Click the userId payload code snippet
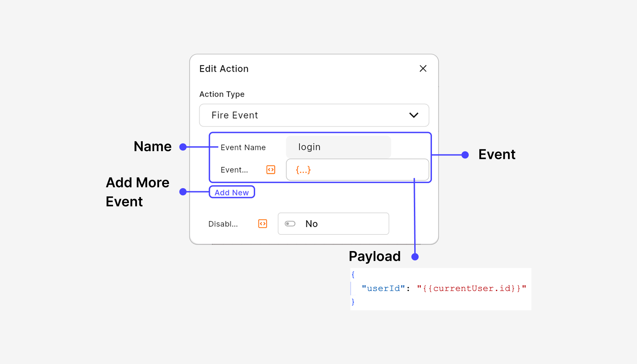The width and height of the screenshot is (637, 364). [439, 288]
